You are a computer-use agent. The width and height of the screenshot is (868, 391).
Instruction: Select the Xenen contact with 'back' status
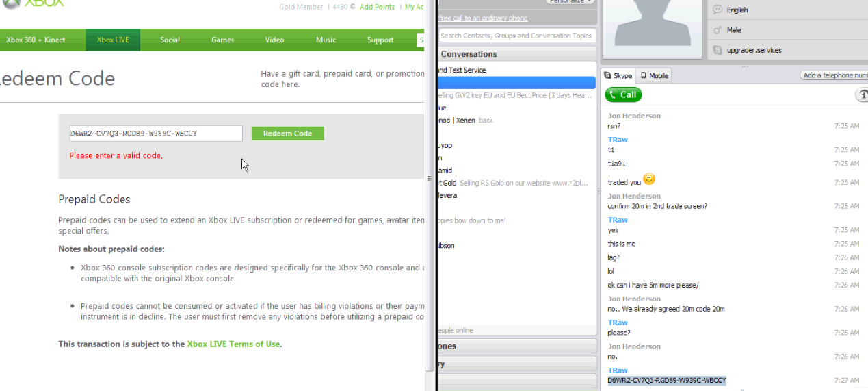coord(516,121)
